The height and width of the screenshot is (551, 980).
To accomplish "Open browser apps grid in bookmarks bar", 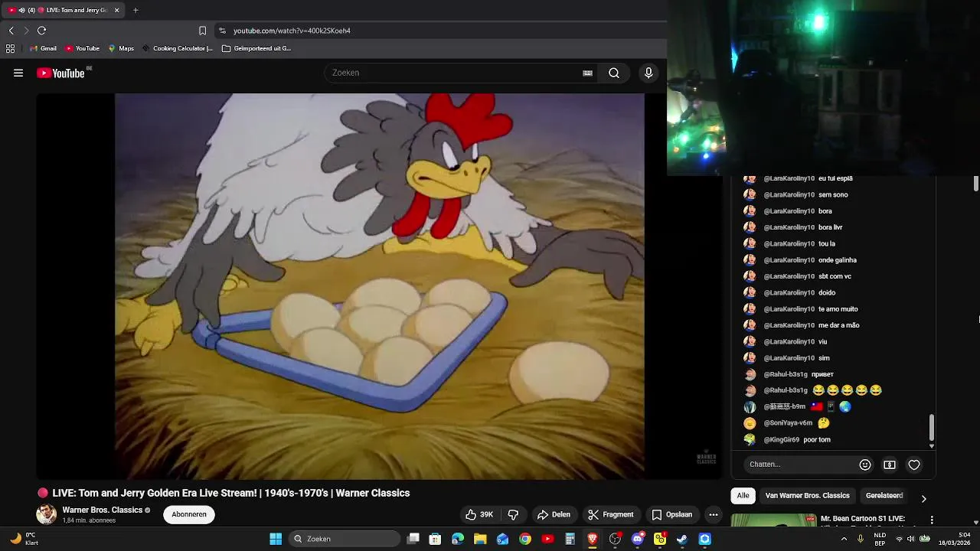I will pos(10,48).
